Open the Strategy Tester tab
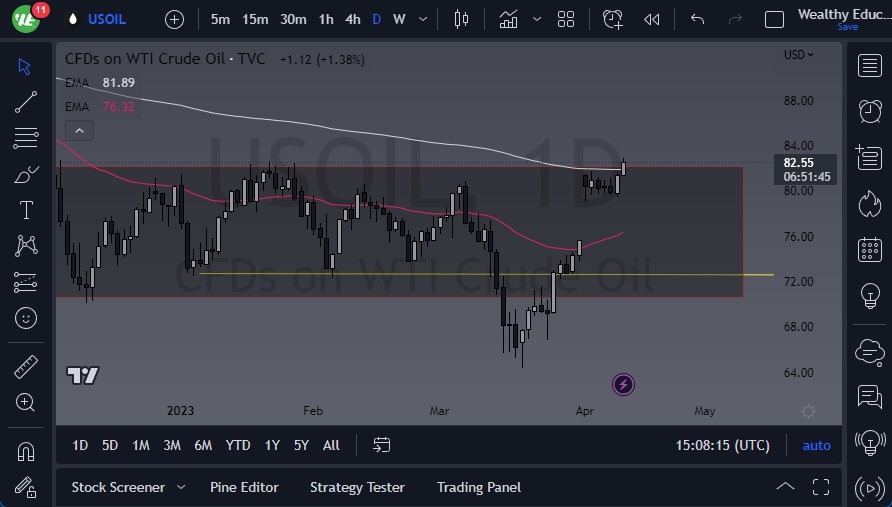The height and width of the screenshot is (507, 892). 357,487
